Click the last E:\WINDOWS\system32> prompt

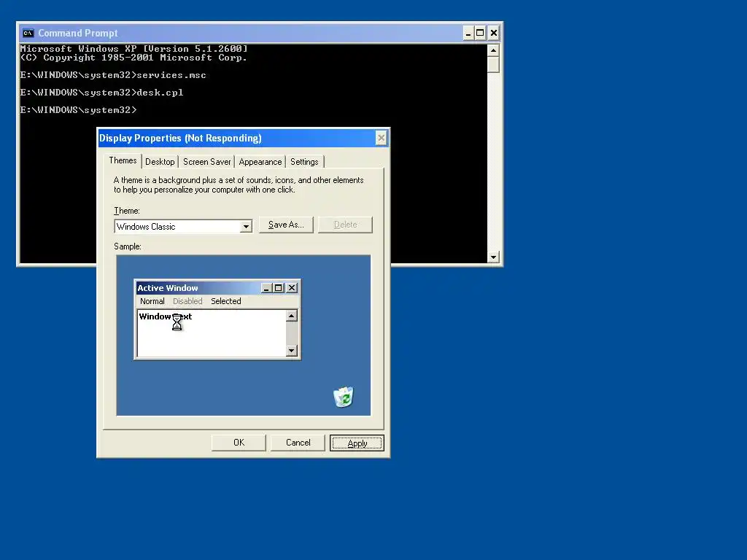point(79,110)
